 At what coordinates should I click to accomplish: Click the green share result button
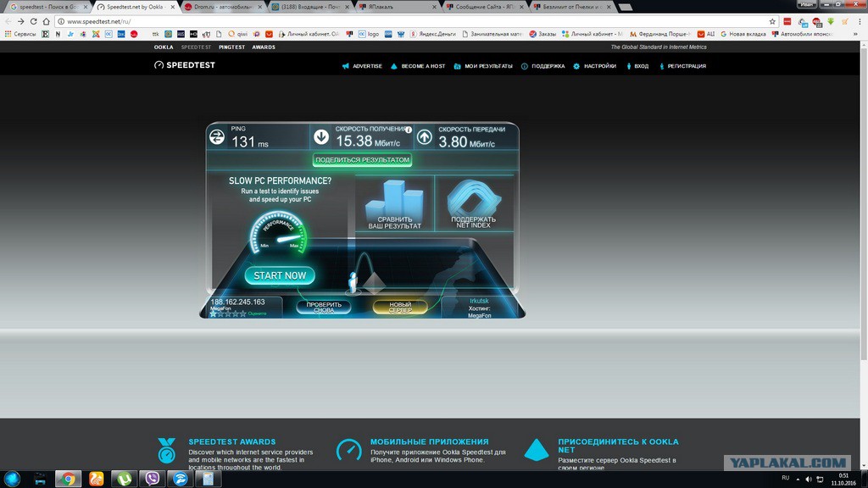[362, 160]
